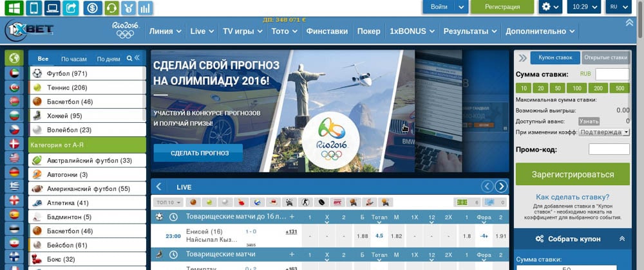
Task: Expand the Линия menu
Action: (x=166, y=31)
